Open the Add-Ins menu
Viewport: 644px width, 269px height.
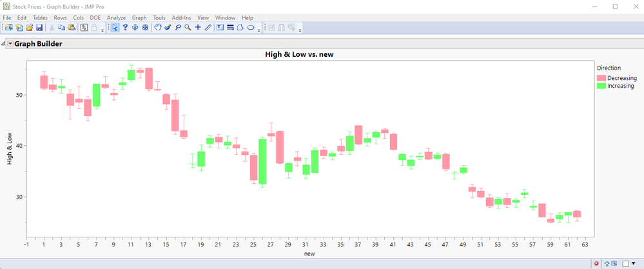coord(182,17)
